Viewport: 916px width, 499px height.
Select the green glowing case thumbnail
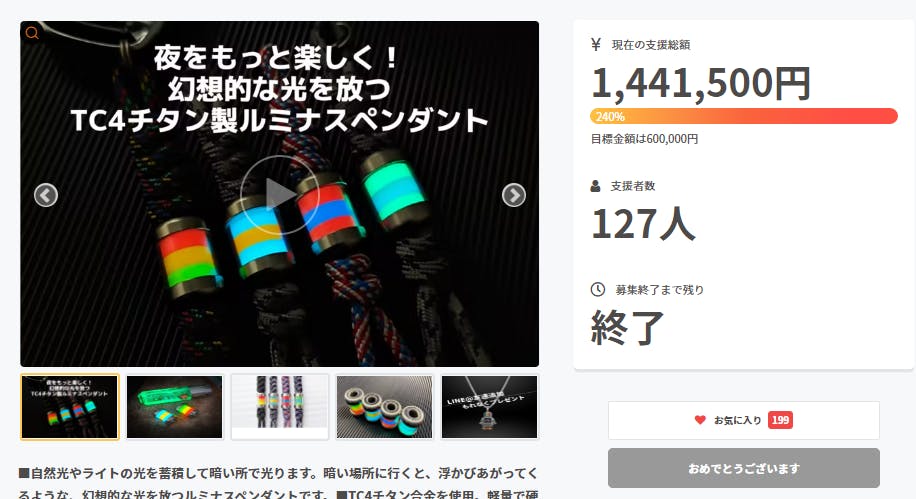tap(175, 407)
